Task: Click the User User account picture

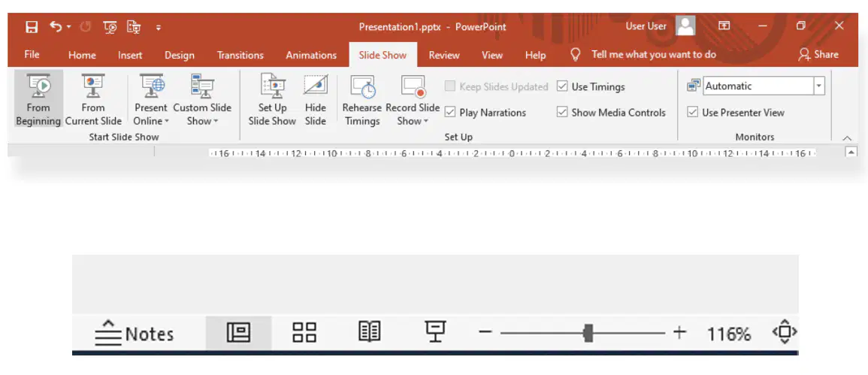Action: pos(686,26)
